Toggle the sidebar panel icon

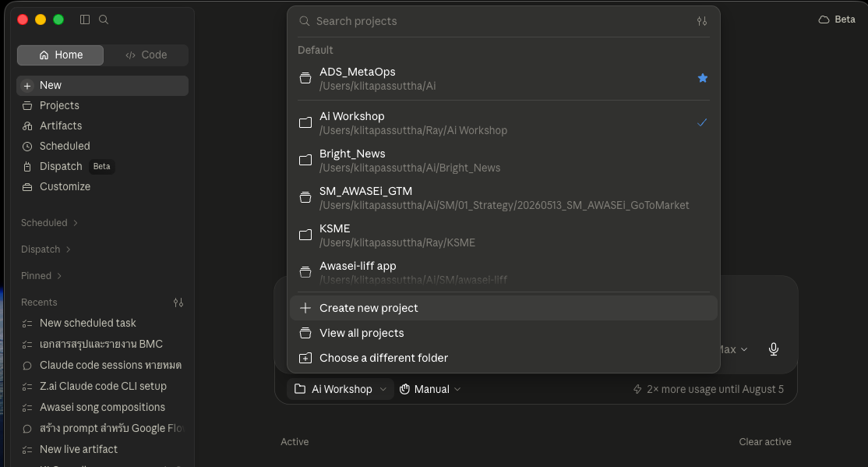(85, 19)
